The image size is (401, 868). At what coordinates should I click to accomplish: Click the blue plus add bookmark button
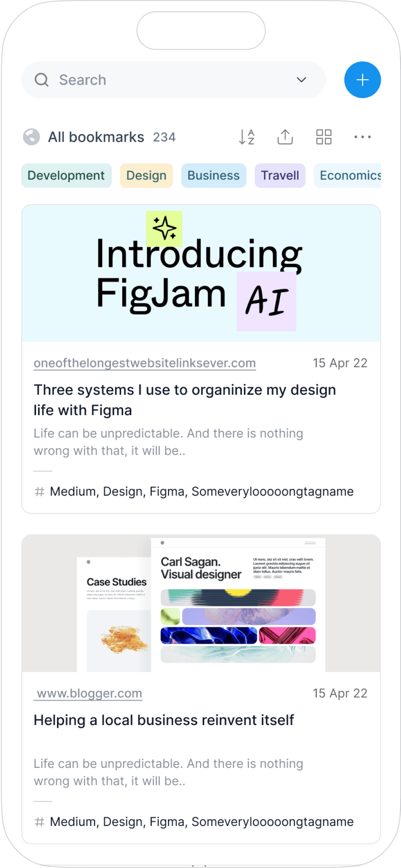click(362, 80)
